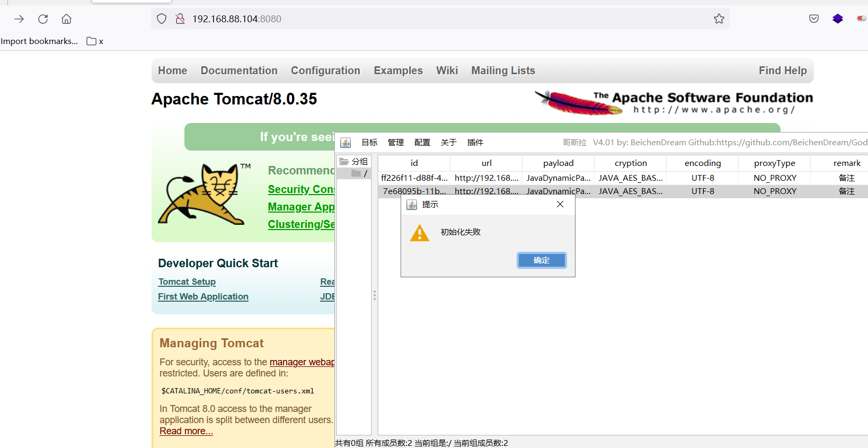Open the 配置 menu

[x=422, y=143]
